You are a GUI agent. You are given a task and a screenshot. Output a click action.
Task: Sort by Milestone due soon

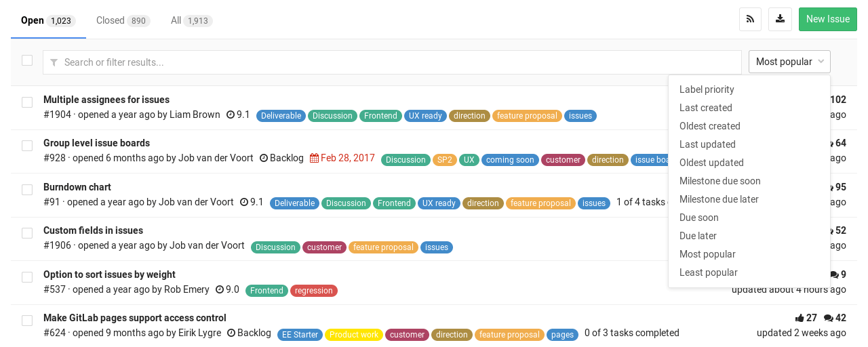720,181
